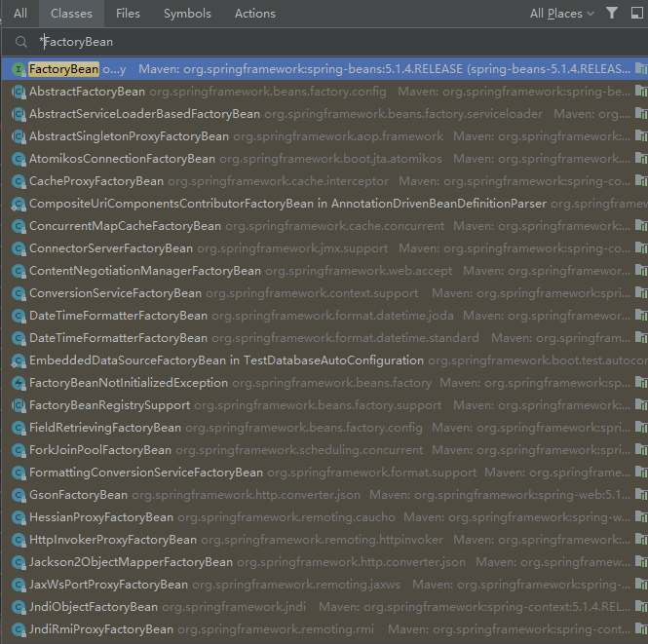Select EmbeddedDataSourceFactoryBean result
The width and height of the screenshot is (648, 644).
point(324,360)
